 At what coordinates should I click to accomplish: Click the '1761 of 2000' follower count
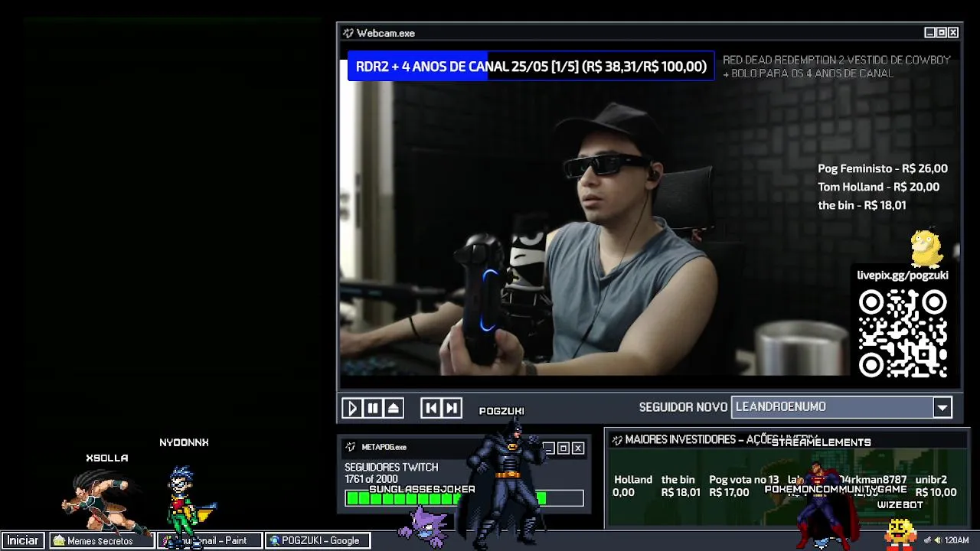click(371, 480)
